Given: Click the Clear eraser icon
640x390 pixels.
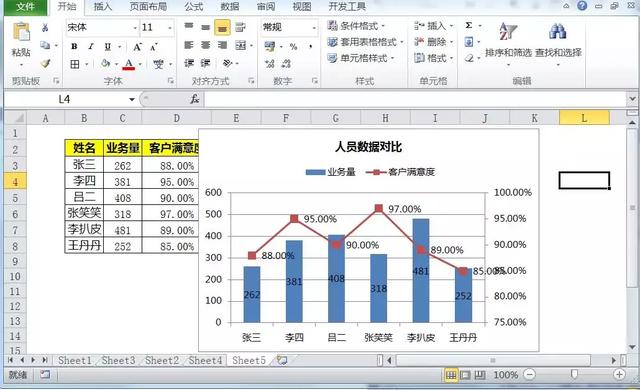Looking at the screenshot, I should (x=469, y=58).
